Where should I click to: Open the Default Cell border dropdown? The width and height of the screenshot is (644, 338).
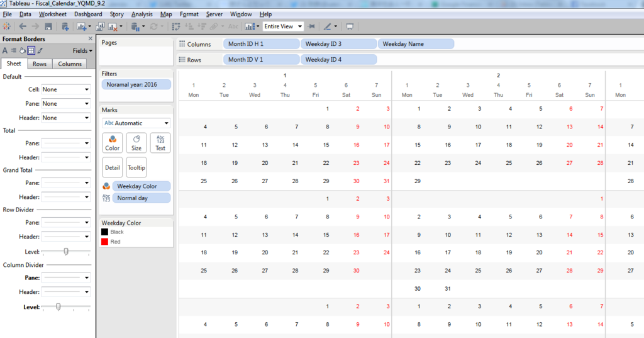[65, 89]
